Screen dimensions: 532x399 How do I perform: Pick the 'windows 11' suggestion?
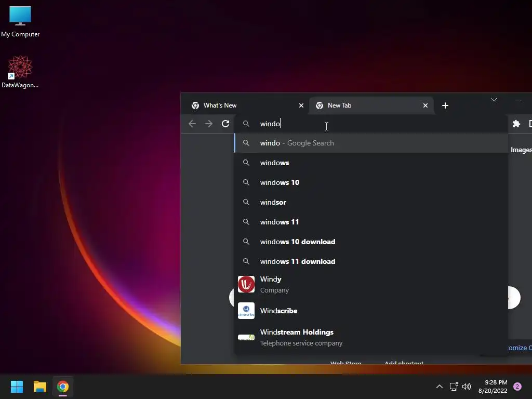[371, 222]
